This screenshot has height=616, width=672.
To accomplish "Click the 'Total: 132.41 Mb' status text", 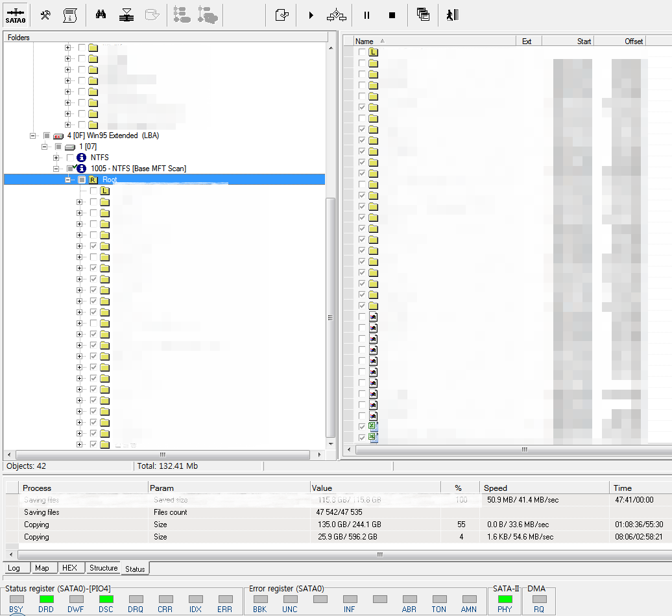I will click(167, 466).
